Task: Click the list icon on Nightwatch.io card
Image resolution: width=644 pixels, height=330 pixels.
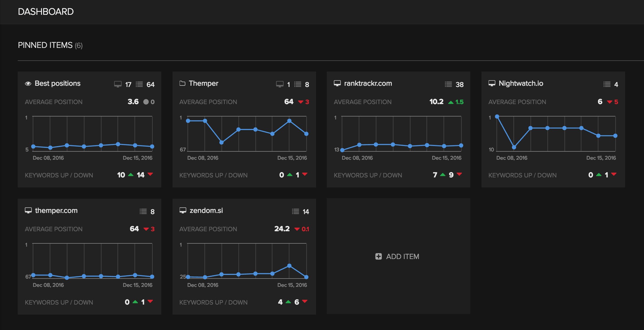Action: point(607,84)
